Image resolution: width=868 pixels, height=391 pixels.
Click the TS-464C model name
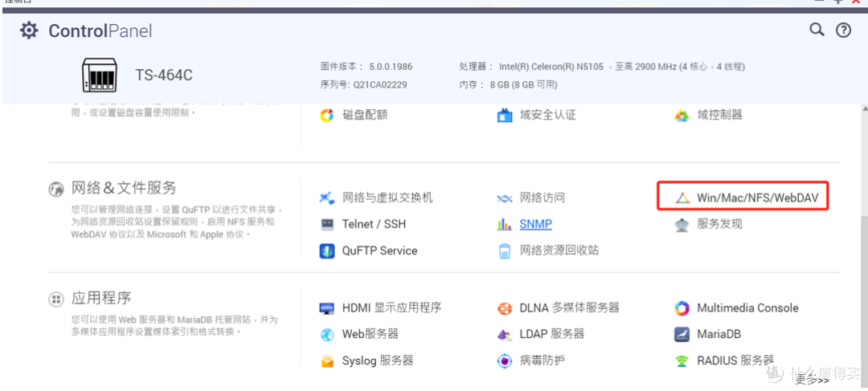point(164,75)
